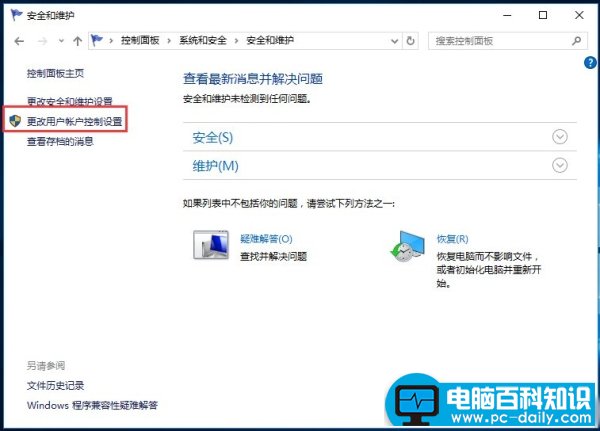The height and width of the screenshot is (431, 600).
Task: Expand chevron after the flag breadcrumb icon
Action: point(111,41)
